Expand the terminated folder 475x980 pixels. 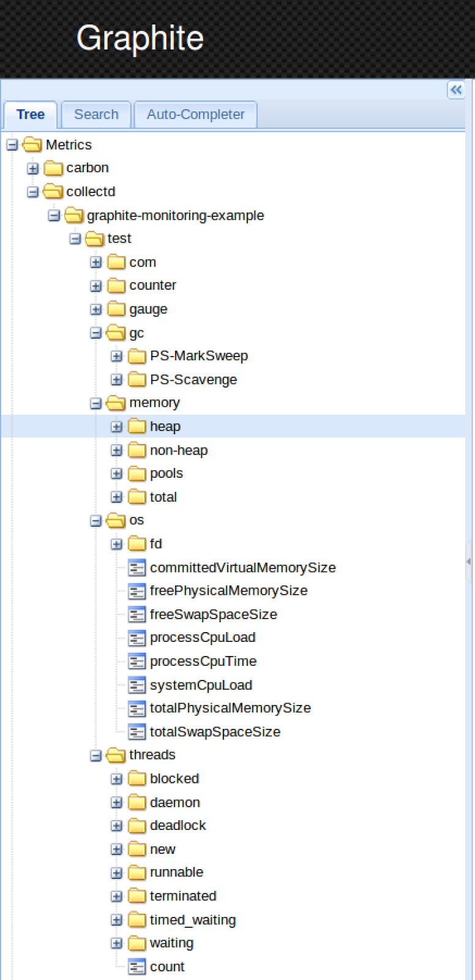click(117, 897)
